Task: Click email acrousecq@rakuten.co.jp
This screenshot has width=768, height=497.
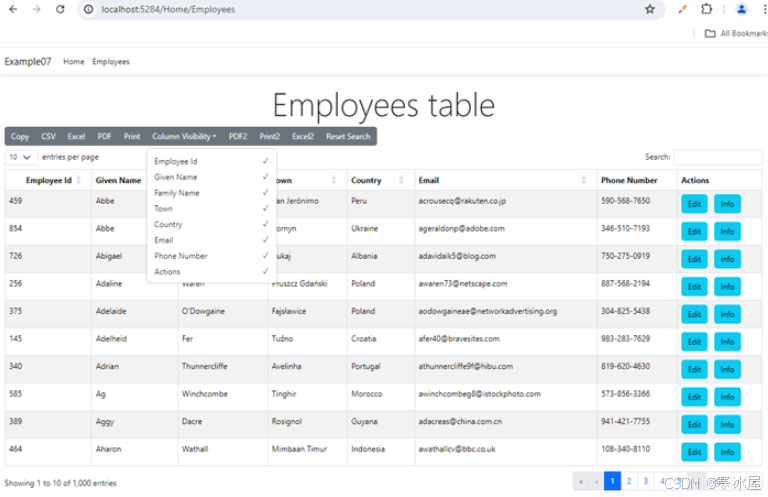Action: (462, 201)
